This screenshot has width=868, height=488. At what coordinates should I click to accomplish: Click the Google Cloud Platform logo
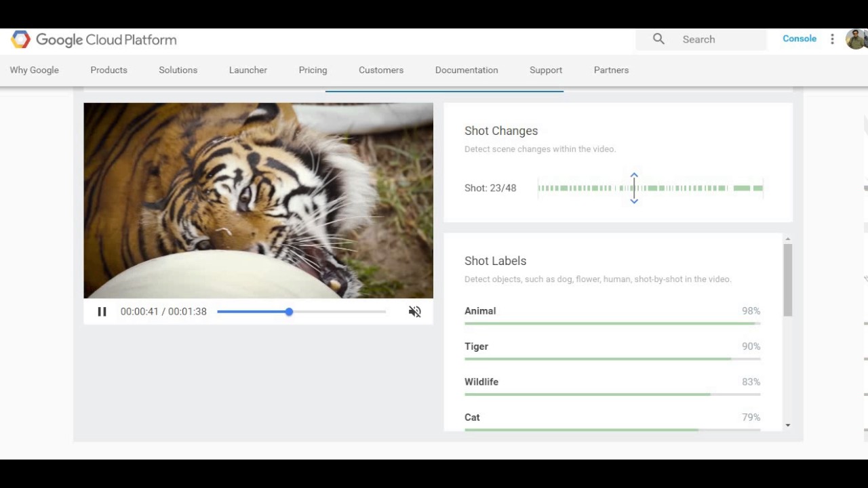(x=94, y=40)
